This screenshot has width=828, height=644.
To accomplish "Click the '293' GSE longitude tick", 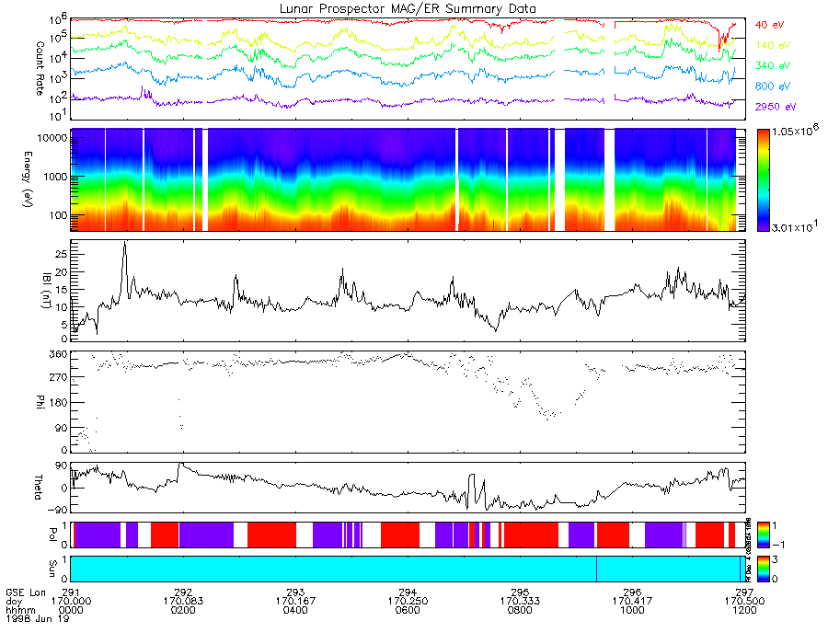I will coord(295,592).
